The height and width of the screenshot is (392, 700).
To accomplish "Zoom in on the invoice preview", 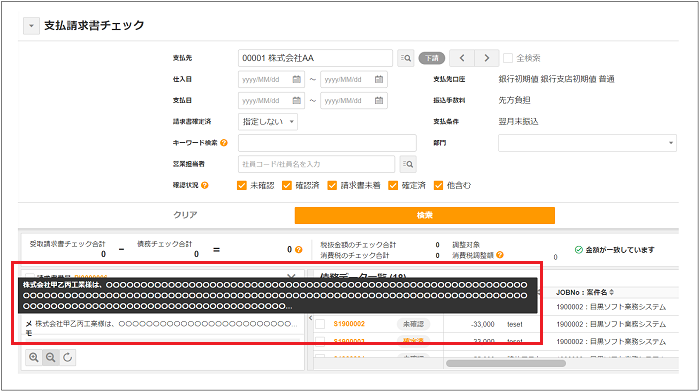I will pos(34,357).
